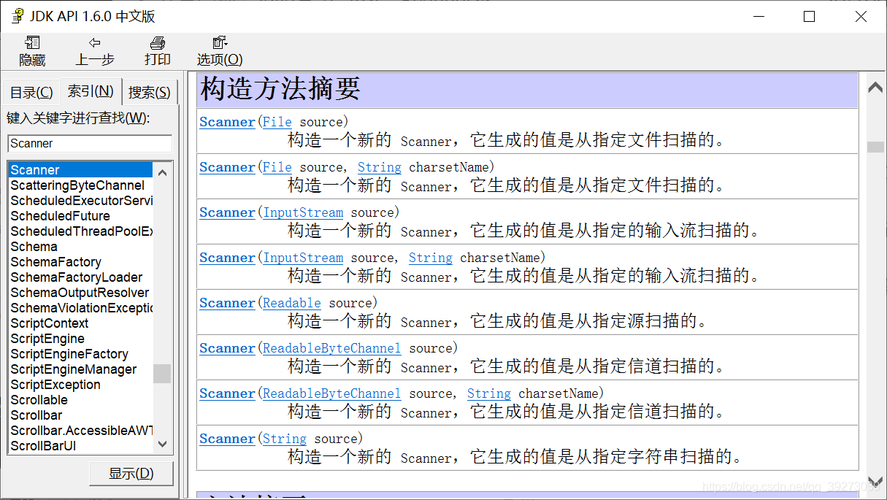The height and width of the screenshot is (500, 887).
Task: Open the Readable link
Action: click(292, 303)
